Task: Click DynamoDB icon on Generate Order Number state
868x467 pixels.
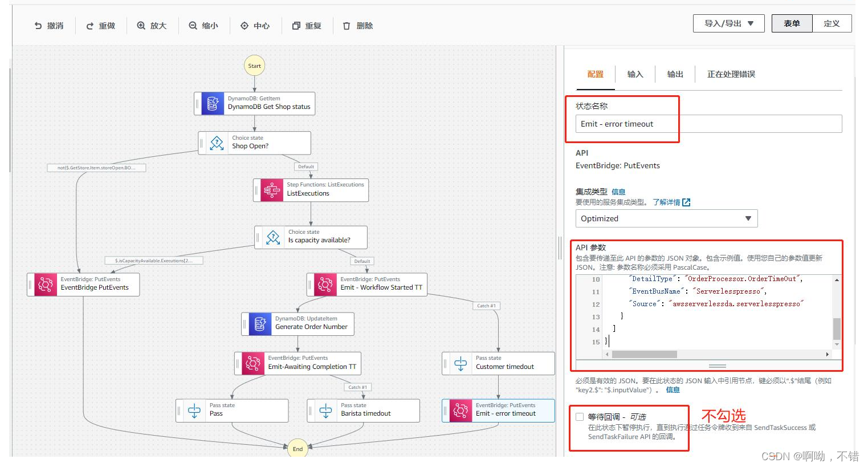Action: point(260,324)
